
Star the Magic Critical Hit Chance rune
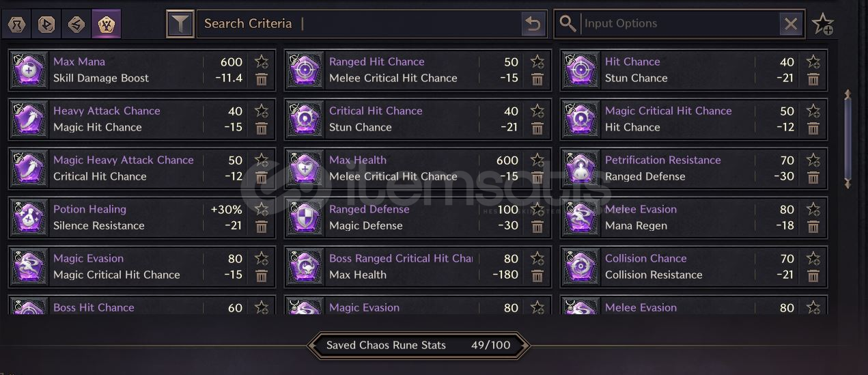(813, 111)
